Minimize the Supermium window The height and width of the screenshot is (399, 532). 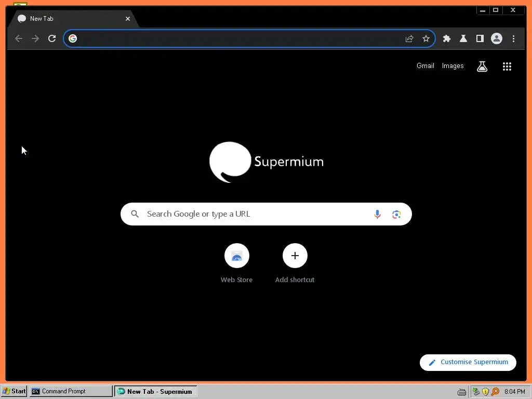coord(483,10)
